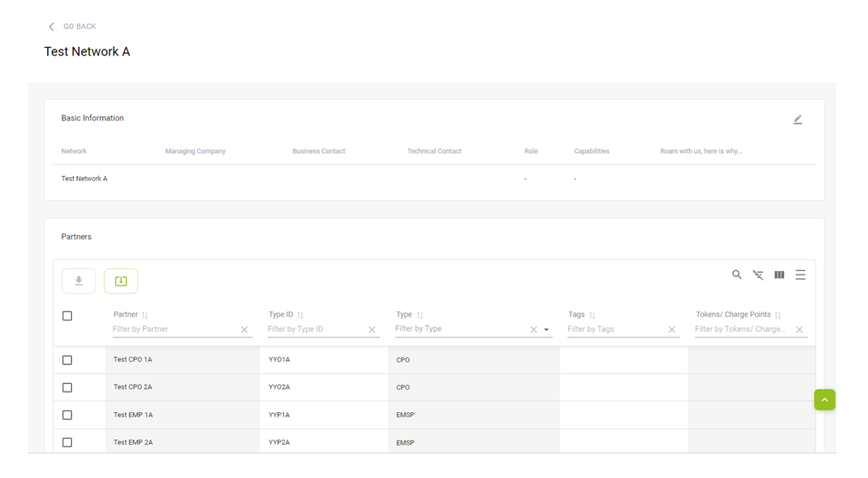Click YYP1A type ID cell
Viewport: 868px width, 478px height.
[x=324, y=415]
